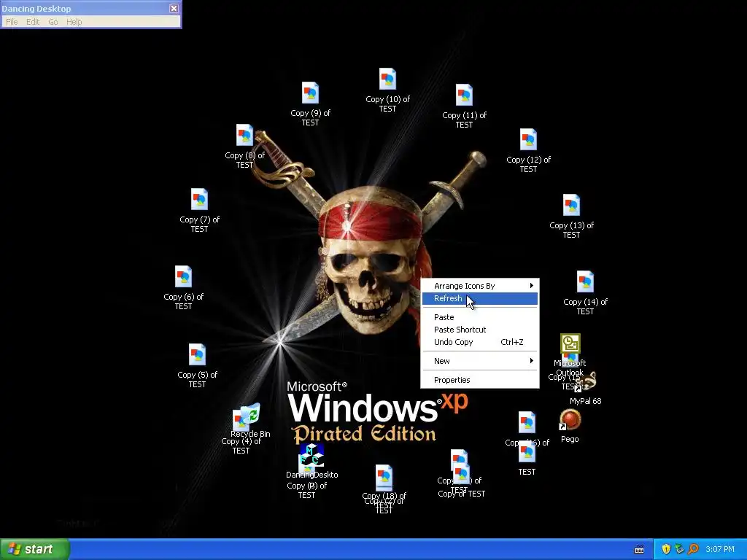747x560 pixels.
Task: Close the Dancing Desktop window
Action: pyautogui.click(x=174, y=8)
